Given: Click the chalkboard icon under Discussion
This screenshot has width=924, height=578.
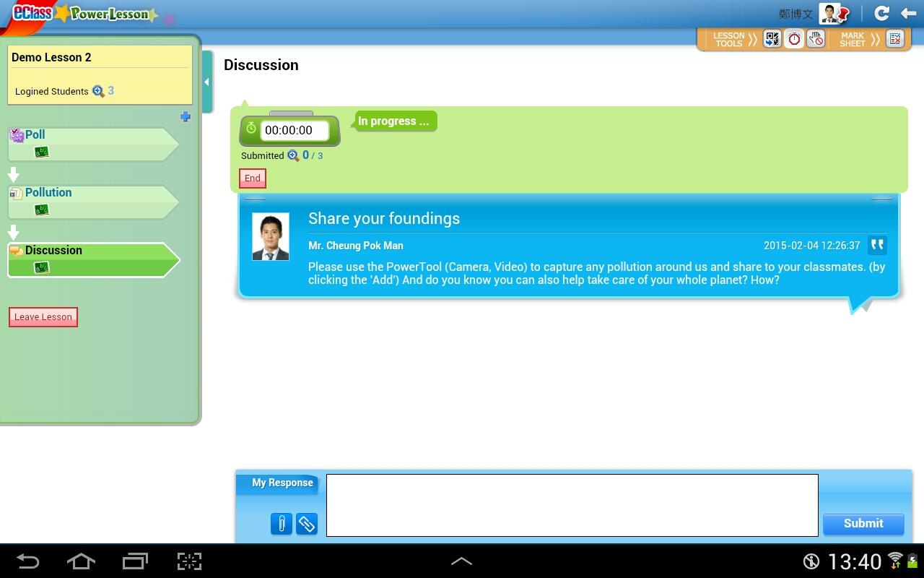Looking at the screenshot, I should coord(42,268).
